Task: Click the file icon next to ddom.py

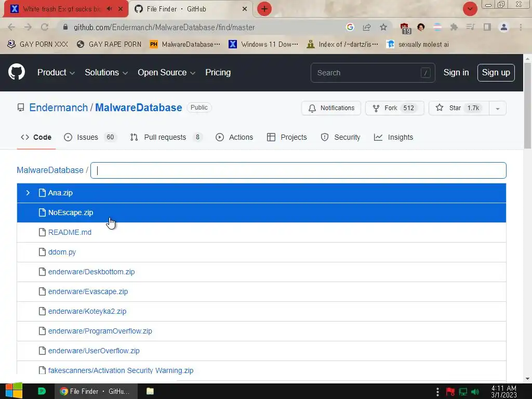Action: [42, 252]
